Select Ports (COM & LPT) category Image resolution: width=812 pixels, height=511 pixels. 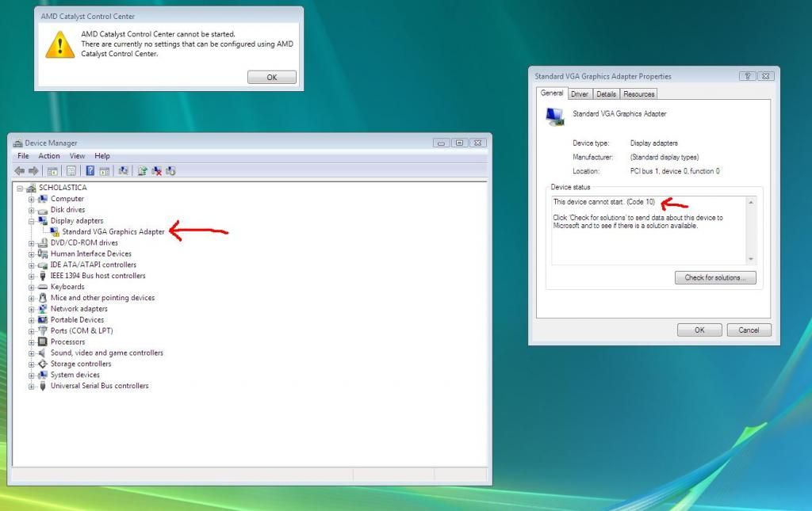click(x=82, y=330)
